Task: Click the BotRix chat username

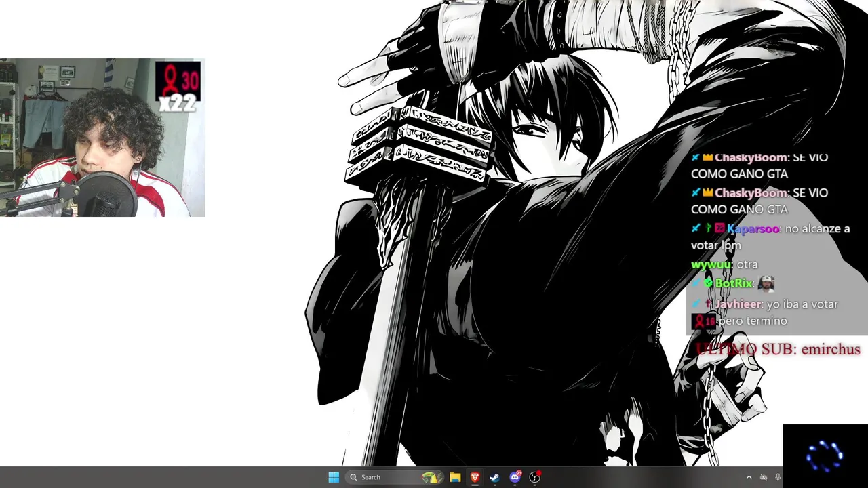Action: [733, 283]
